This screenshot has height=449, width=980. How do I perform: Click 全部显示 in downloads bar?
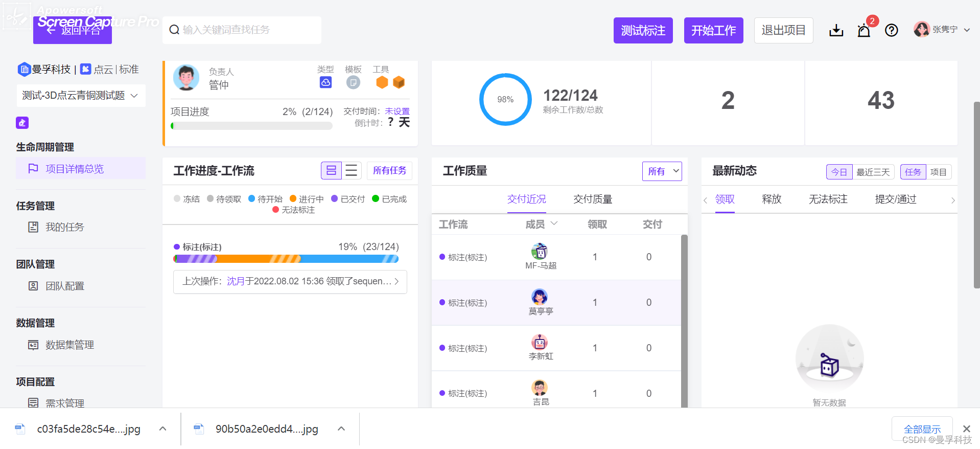pos(922,429)
